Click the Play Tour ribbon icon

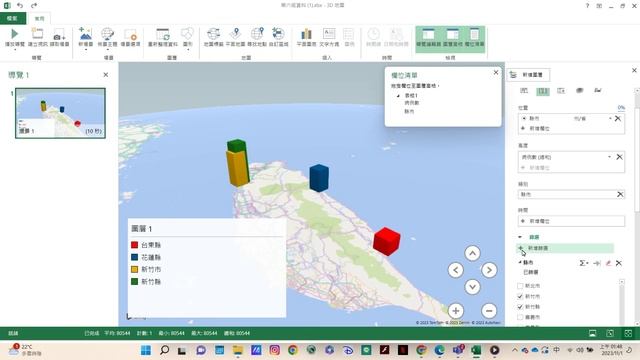[x=15, y=34]
